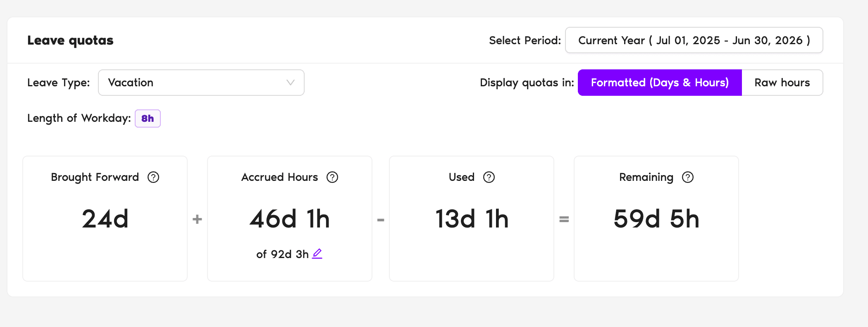Edit accrued total with the pencil icon

tap(317, 254)
